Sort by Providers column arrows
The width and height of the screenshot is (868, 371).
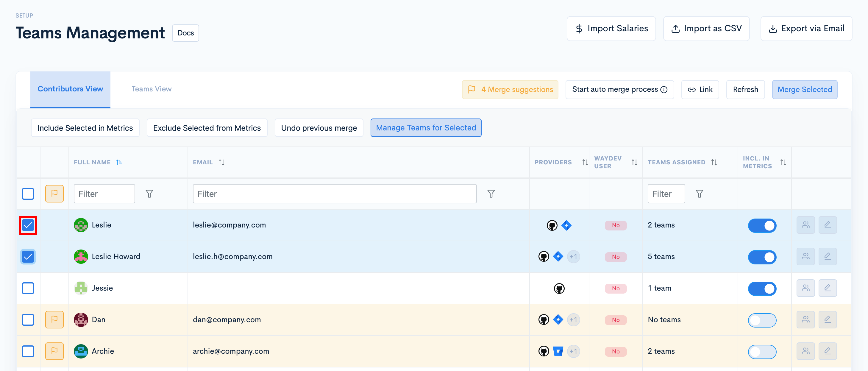[x=585, y=162]
